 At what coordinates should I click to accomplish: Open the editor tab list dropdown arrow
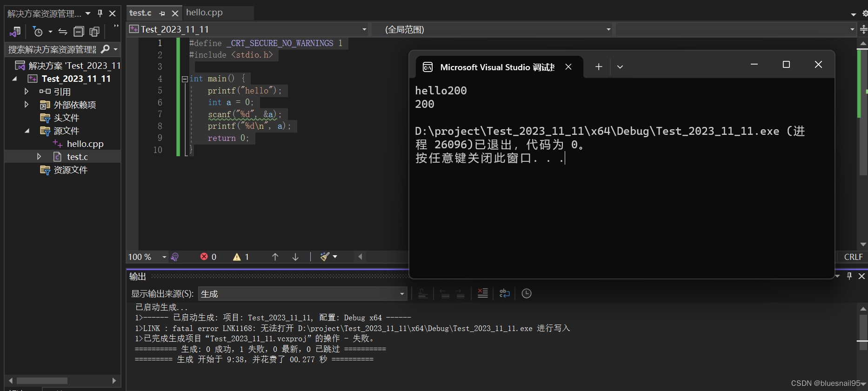coord(854,14)
